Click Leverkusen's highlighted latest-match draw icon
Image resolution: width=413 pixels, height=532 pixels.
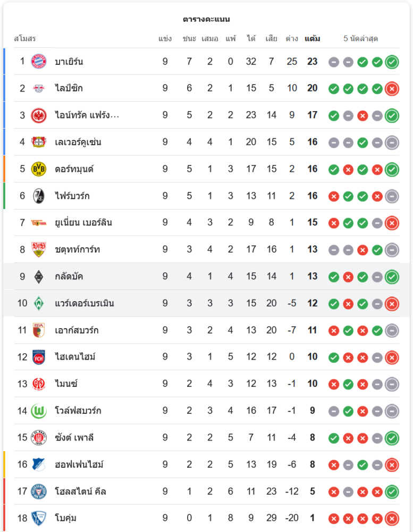pyautogui.click(x=392, y=142)
